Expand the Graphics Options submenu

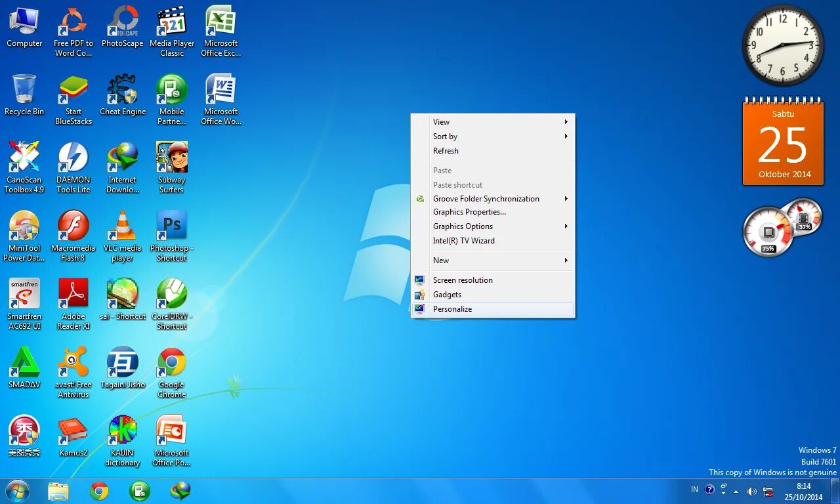pyautogui.click(x=493, y=226)
